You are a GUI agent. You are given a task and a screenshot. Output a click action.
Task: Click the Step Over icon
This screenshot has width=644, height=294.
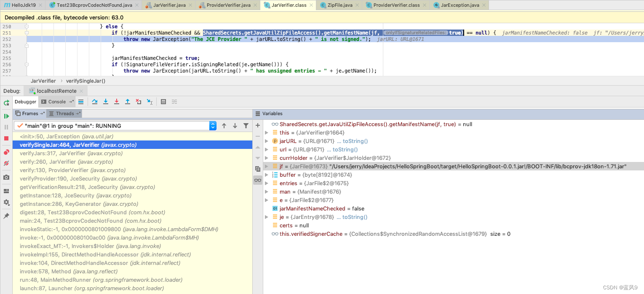[x=95, y=102]
